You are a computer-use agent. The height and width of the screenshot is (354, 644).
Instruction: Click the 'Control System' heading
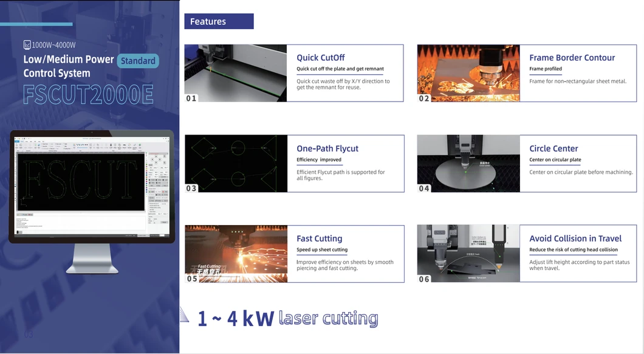click(57, 73)
